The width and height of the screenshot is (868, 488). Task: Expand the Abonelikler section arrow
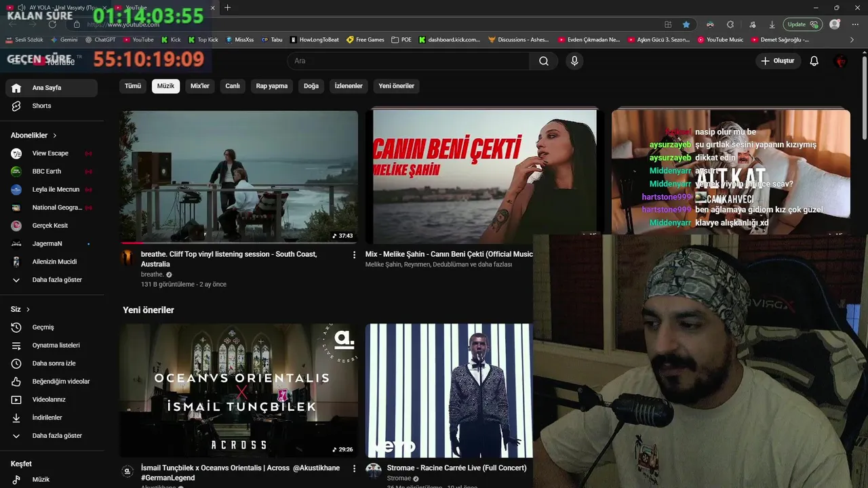coord(55,136)
